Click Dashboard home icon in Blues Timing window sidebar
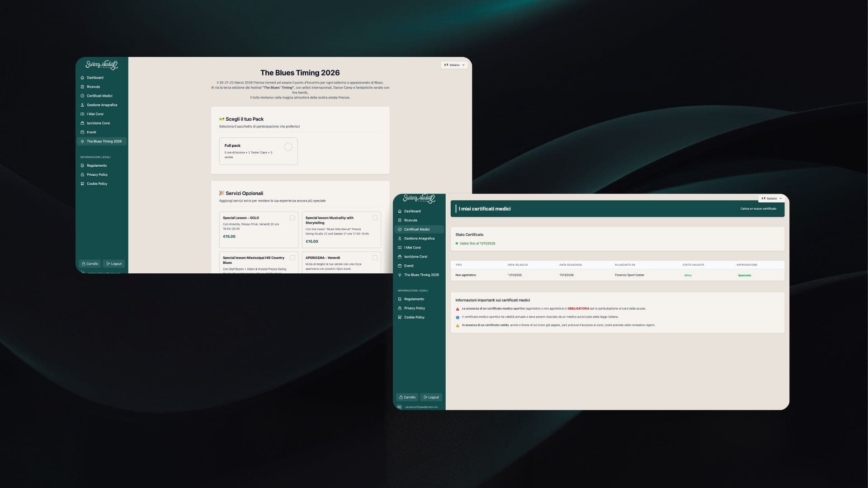868x488 pixels. [82, 78]
